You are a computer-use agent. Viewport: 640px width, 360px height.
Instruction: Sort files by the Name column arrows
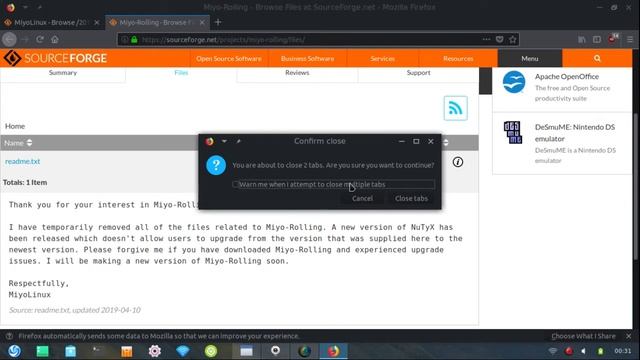[x=29, y=143]
